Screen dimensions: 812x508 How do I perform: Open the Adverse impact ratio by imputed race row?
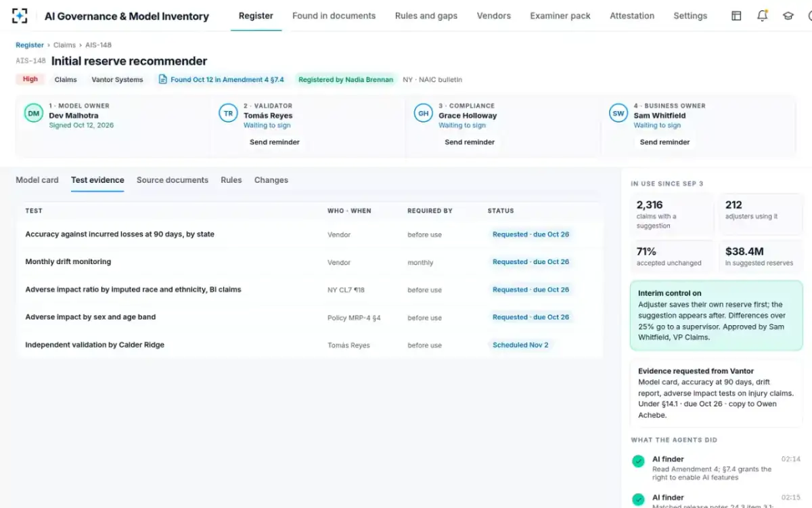click(x=309, y=290)
